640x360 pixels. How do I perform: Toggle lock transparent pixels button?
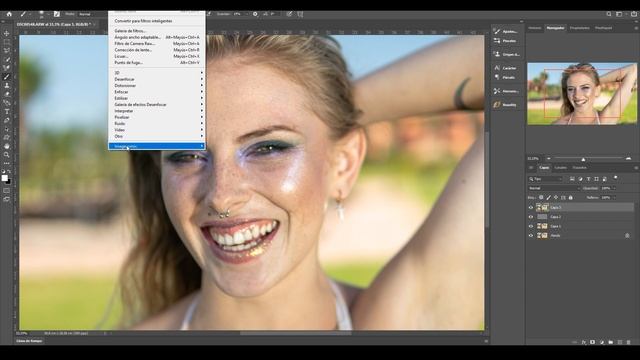[541, 198]
